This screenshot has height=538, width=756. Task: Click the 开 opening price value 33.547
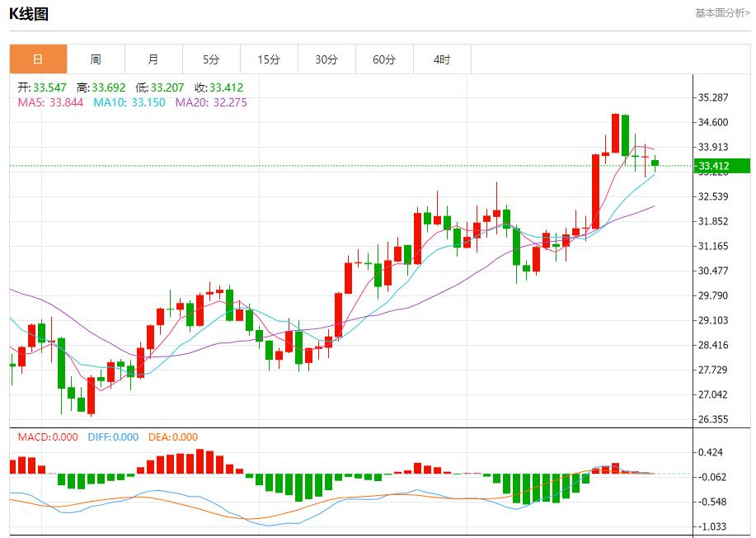(x=49, y=87)
